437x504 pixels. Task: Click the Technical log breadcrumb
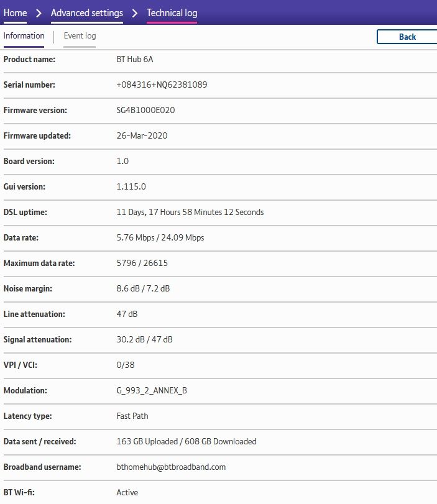point(172,13)
